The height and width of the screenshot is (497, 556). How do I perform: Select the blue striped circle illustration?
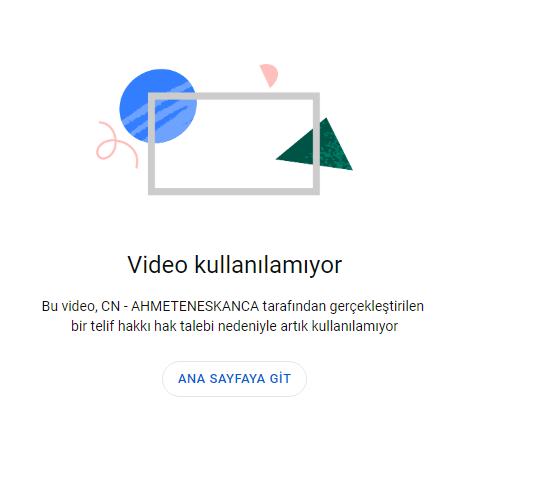click(x=158, y=106)
